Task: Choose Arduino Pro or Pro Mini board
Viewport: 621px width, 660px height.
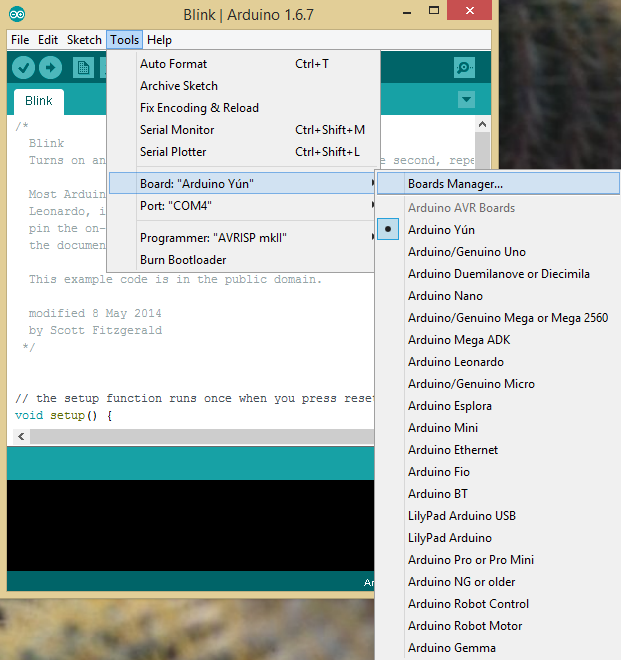Action: (x=498, y=560)
